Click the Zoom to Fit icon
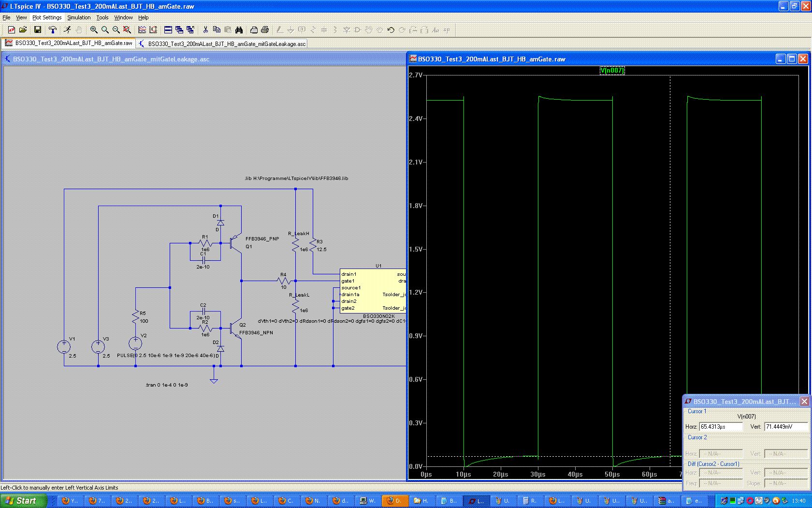Screen dimensions: 812x508 click(127, 30)
